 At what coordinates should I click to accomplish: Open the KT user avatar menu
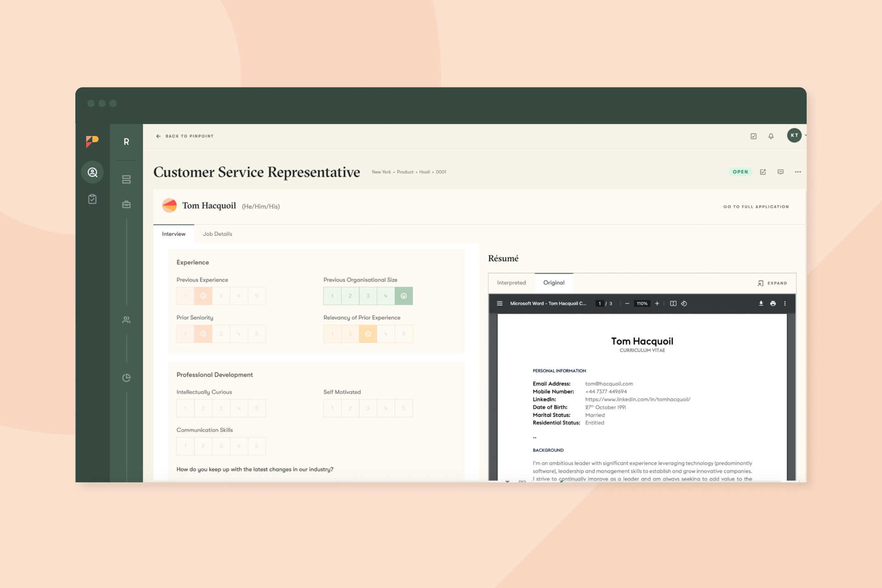(x=794, y=136)
